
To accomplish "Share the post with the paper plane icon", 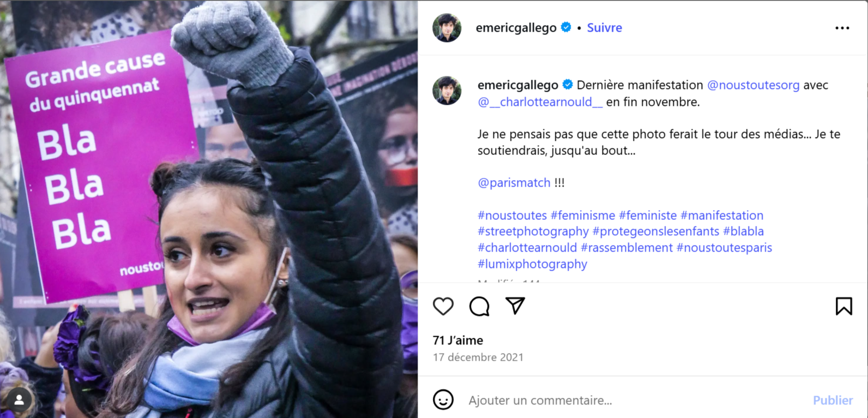I will pyautogui.click(x=515, y=306).
